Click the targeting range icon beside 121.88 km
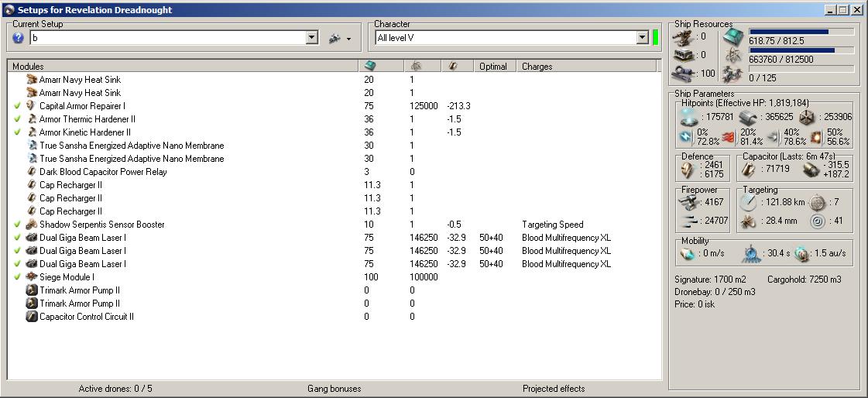Image resolution: width=868 pixels, height=398 pixels. pos(750,202)
